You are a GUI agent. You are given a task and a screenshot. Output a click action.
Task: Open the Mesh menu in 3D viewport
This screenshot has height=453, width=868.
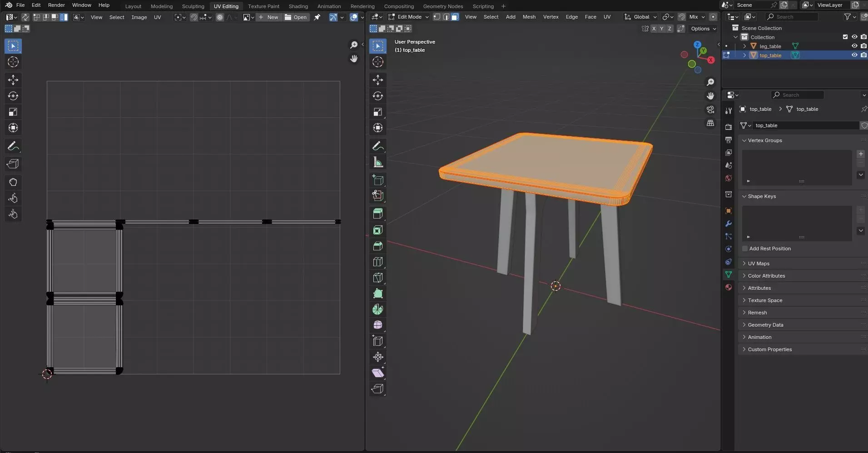(x=529, y=17)
